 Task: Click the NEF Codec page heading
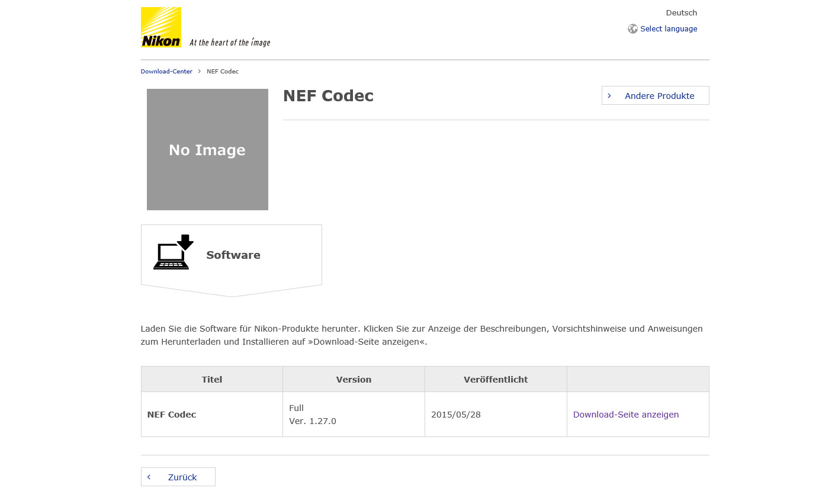click(328, 96)
